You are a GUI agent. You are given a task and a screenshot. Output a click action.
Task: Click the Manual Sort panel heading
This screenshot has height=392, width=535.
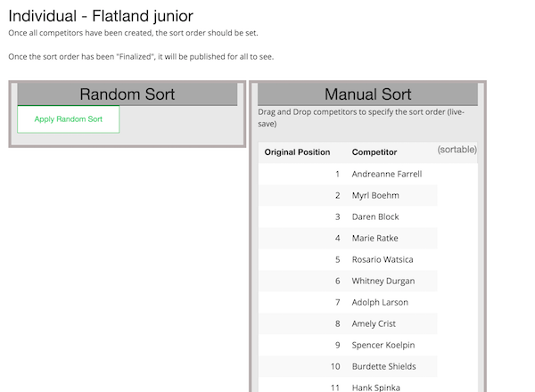pos(367,94)
